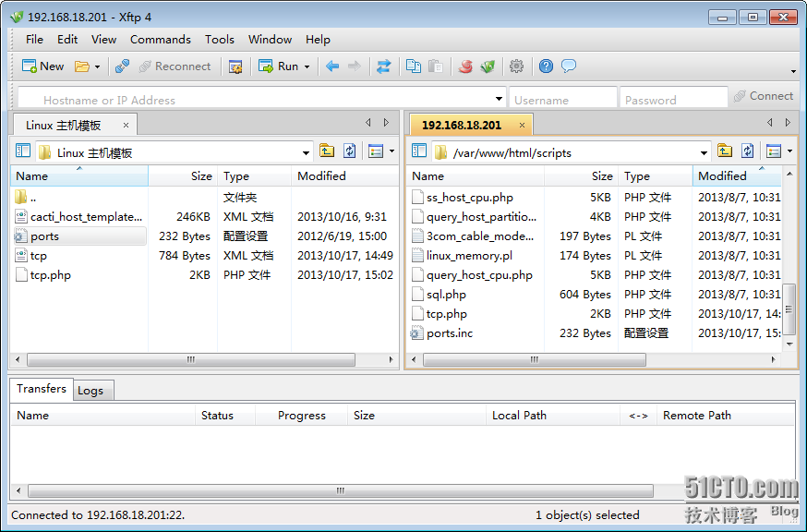The width and height of the screenshot is (807, 532).
Task: Click the green Xftp icon in toolbar
Action: (488, 66)
